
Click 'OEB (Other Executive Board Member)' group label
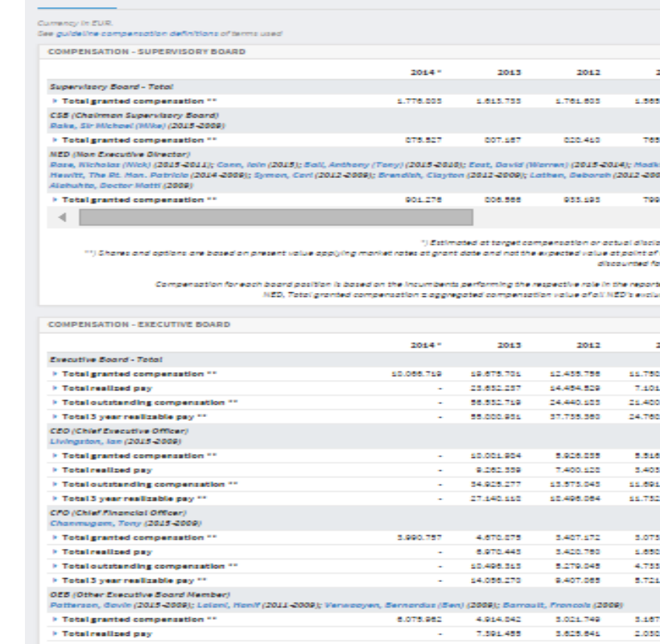[x=140, y=594]
